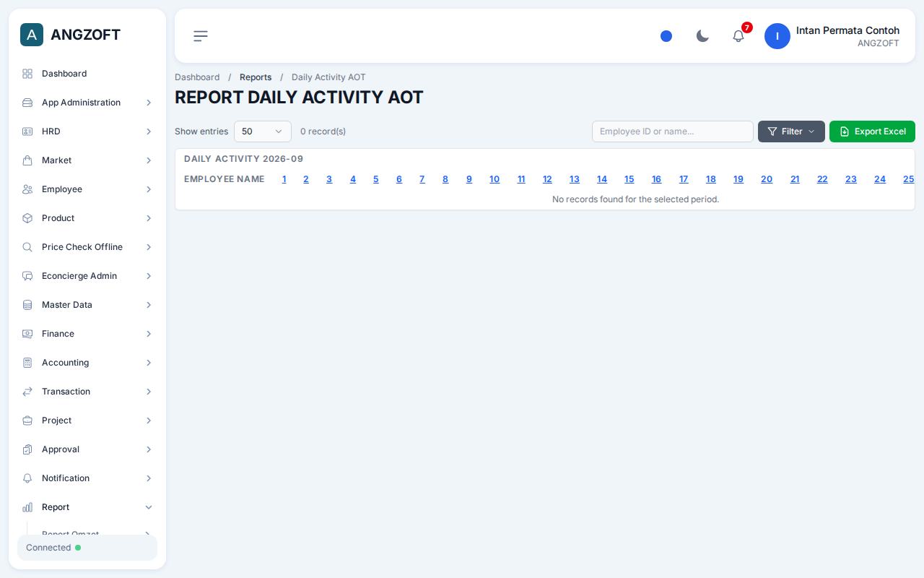This screenshot has height=578, width=924.
Task: Open notifications bell icon
Action: [x=738, y=36]
